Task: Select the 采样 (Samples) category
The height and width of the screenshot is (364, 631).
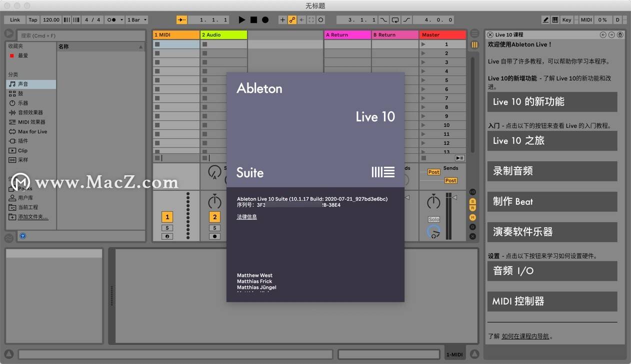Action: pyautogui.click(x=31, y=160)
